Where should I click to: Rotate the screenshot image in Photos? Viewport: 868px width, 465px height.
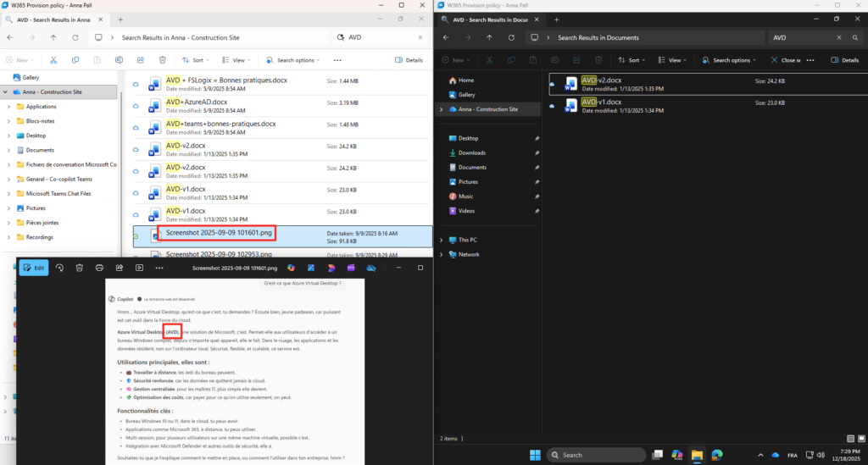coord(59,267)
